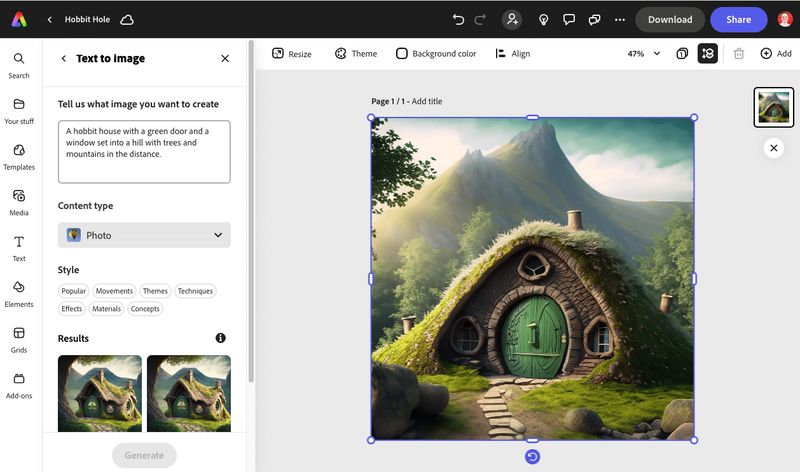Expand the Photo content type dropdown
The height and width of the screenshot is (472, 800).
tap(144, 235)
